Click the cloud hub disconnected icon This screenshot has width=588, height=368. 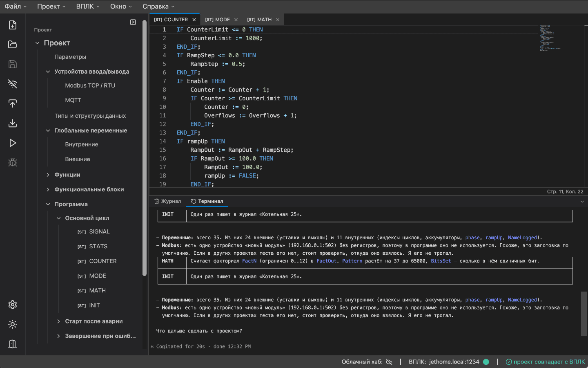pyautogui.click(x=389, y=362)
